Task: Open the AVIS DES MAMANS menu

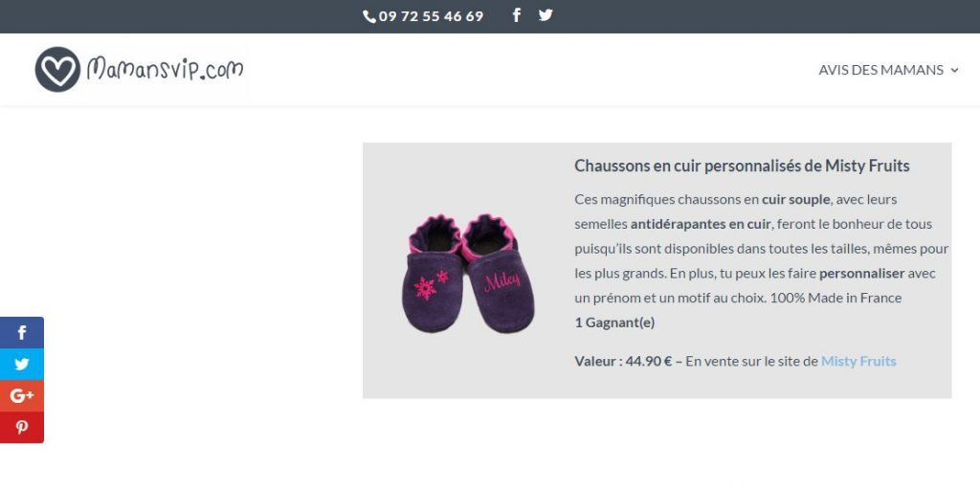Action: pyautogui.click(x=880, y=70)
